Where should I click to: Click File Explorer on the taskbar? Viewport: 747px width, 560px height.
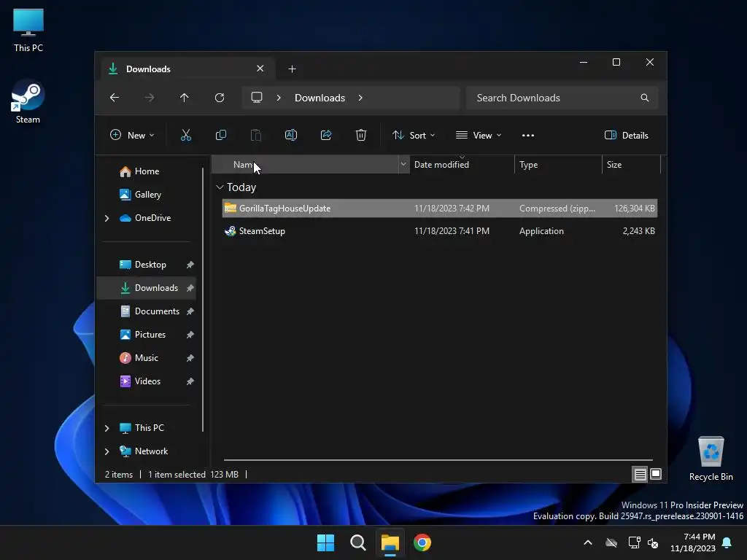click(390, 542)
